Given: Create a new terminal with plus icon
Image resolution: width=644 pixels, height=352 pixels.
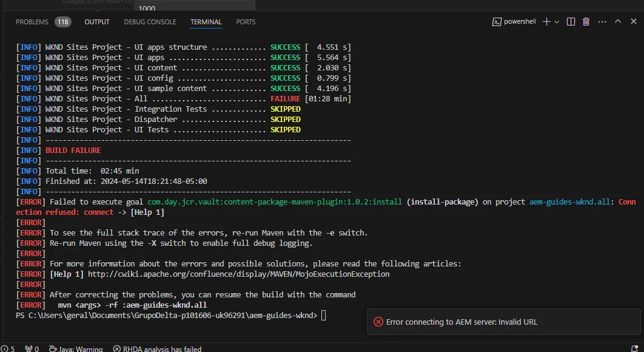Looking at the screenshot, I should (546, 22).
